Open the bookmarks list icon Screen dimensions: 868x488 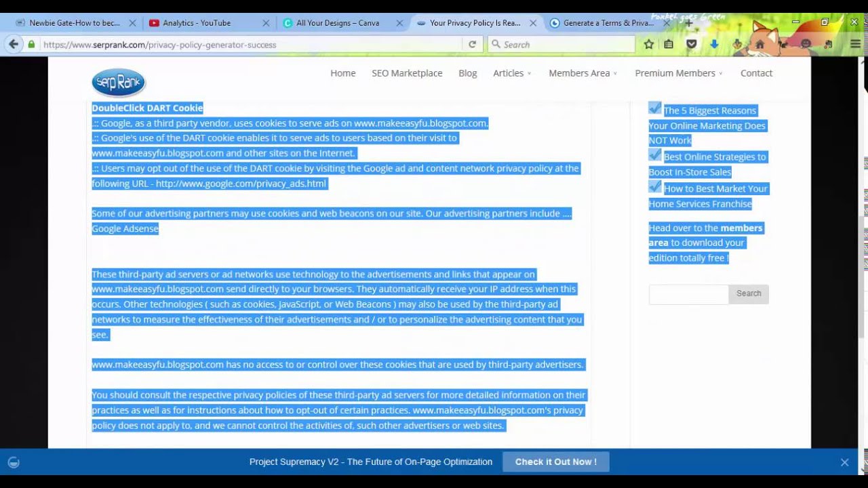pos(669,45)
